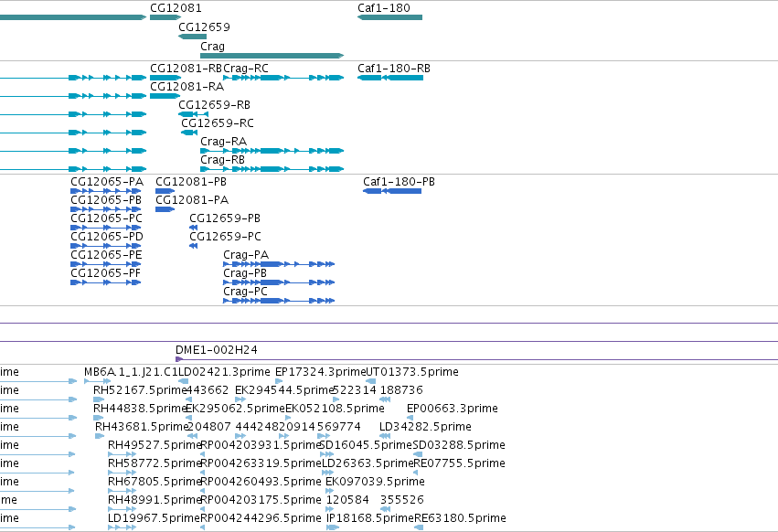
Task: Select protein CG12065-PA label
Action: tap(107, 182)
